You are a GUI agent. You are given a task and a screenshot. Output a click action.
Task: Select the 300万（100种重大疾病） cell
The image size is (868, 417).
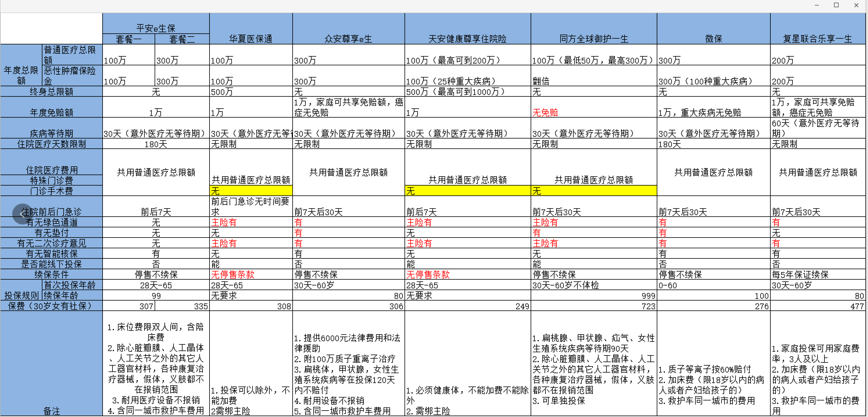pyautogui.click(x=713, y=76)
